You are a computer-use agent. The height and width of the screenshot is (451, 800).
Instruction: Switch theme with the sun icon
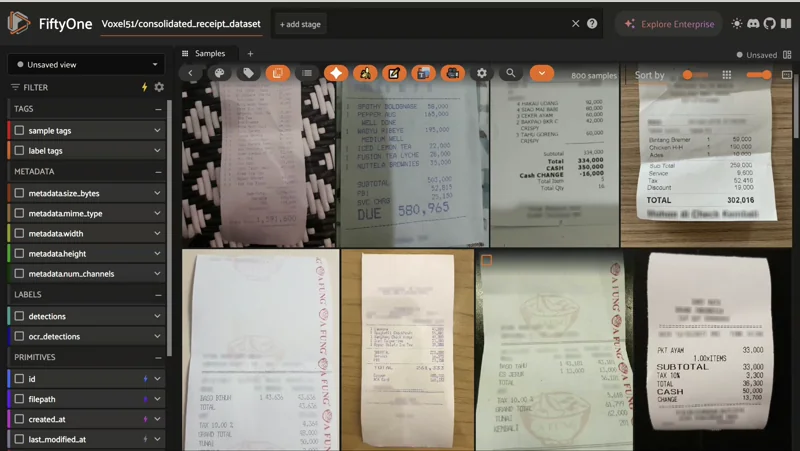(x=737, y=23)
